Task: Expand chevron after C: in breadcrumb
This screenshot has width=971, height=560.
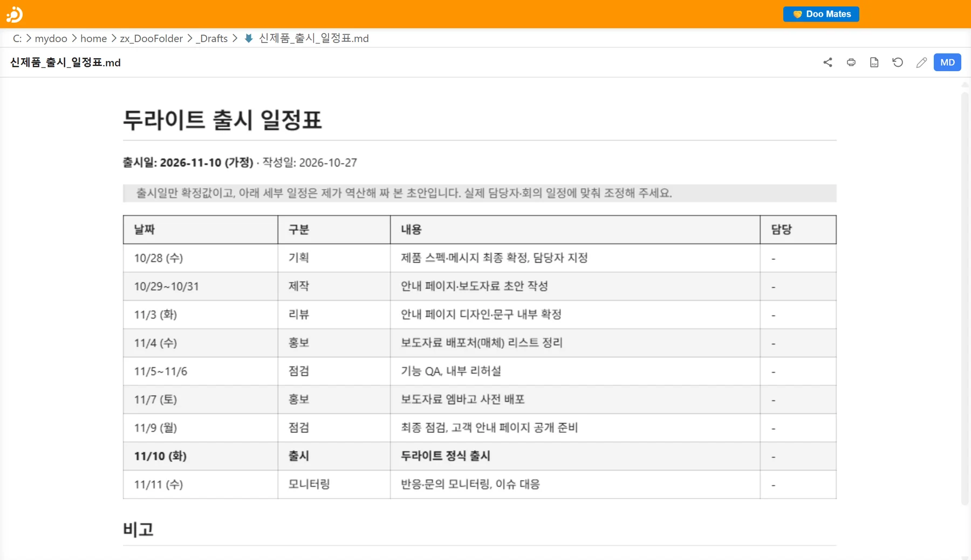Action: 29,38
